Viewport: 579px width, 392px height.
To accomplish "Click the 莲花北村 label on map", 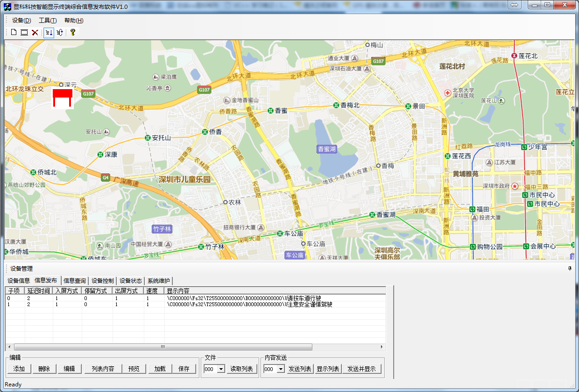I will pos(452,66).
